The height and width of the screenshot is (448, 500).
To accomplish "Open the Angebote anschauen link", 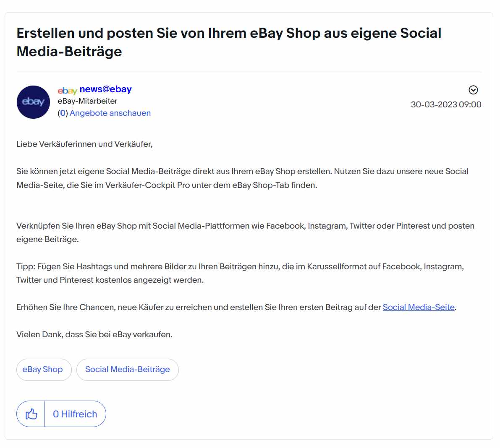I will (x=110, y=113).
